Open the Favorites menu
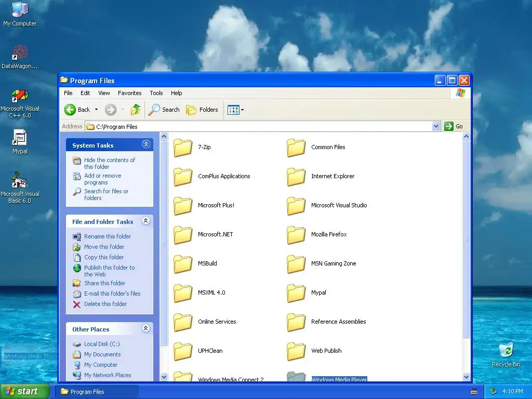 (129, 93)
